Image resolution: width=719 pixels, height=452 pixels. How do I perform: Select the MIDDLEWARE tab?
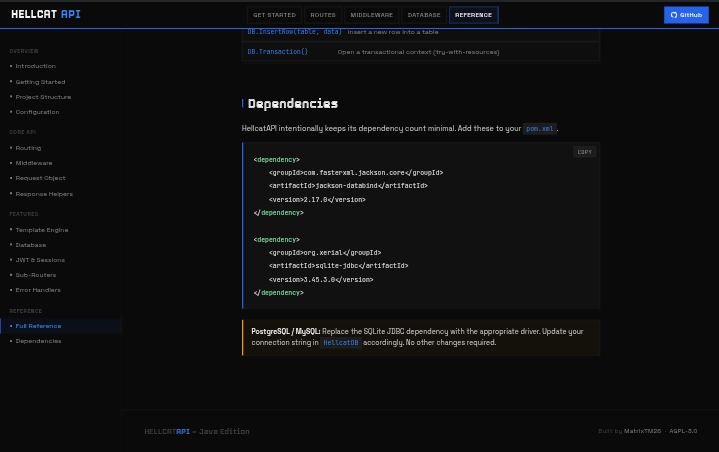371,15
